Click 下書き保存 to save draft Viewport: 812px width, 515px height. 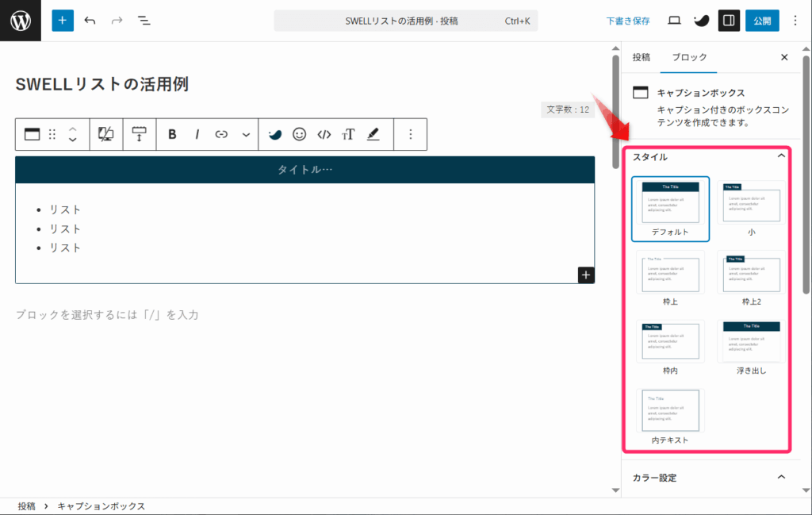(628, 21)
